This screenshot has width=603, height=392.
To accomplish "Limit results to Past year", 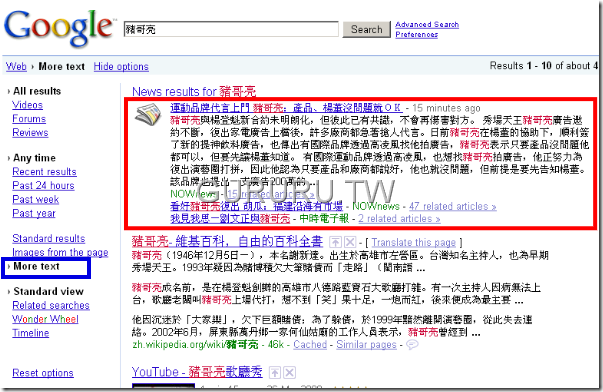I will [x=34, y=214].
